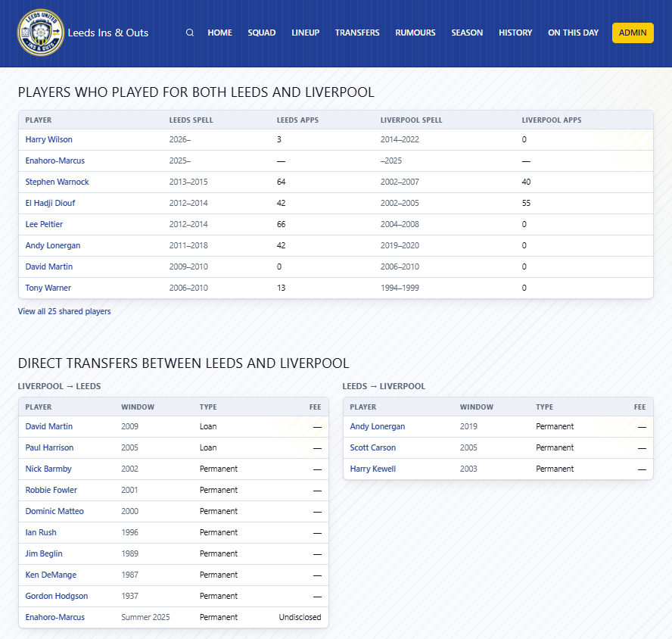
Task: Open the TRANSFERS section
Action: 357,33
